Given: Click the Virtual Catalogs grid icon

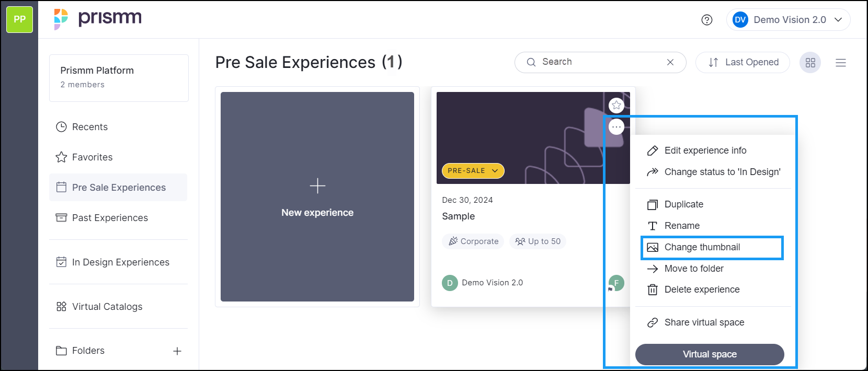Looking at the screenshot, I should click(61, 306).
